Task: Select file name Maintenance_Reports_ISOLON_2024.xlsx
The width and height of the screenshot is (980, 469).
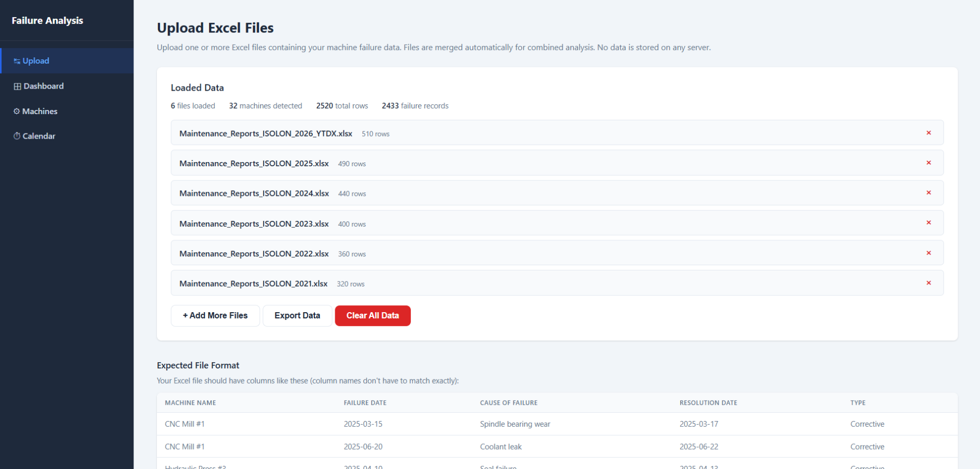Action: [254, 193]
